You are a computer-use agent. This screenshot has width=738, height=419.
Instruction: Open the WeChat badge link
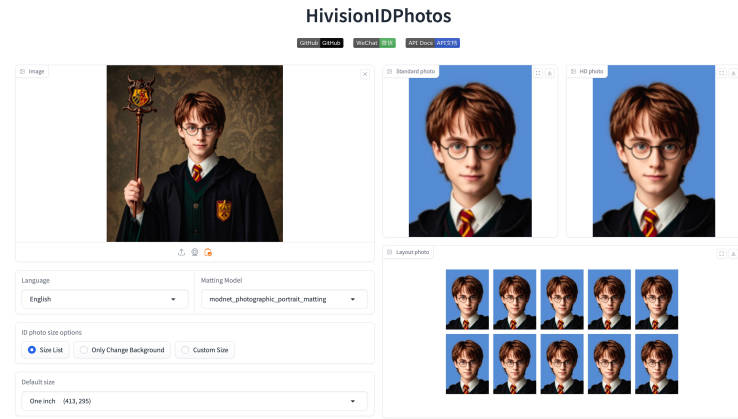(x=375, y=43)
